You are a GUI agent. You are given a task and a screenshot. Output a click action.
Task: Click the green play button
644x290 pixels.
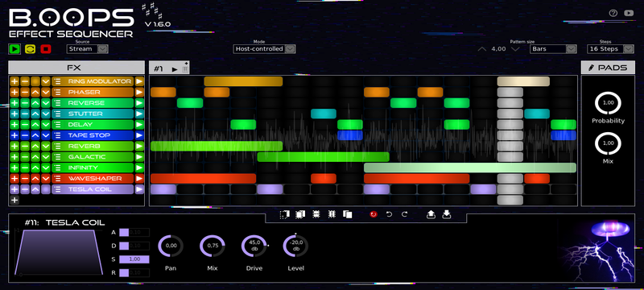pyautogui.click(x=14, y=49)
